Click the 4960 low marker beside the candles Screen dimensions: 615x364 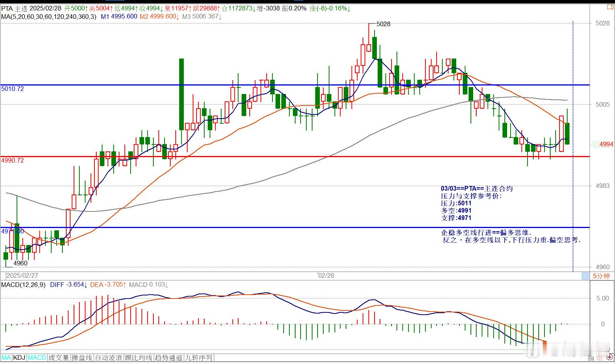(20, 263)
